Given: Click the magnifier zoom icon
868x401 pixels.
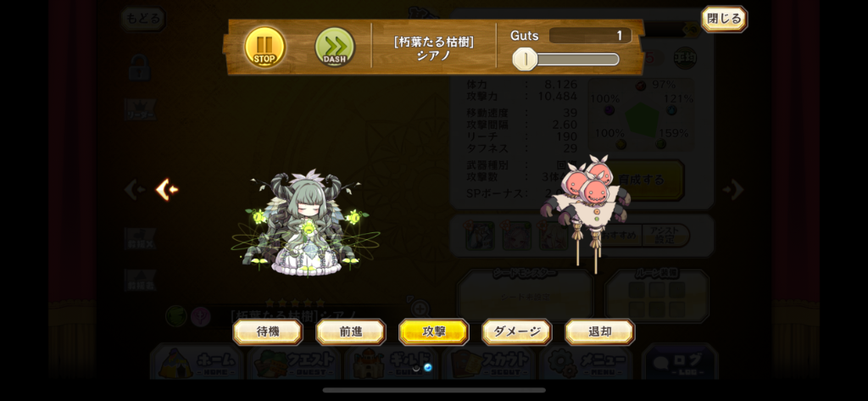Looking at the screenshot, I should pos(420,309).
